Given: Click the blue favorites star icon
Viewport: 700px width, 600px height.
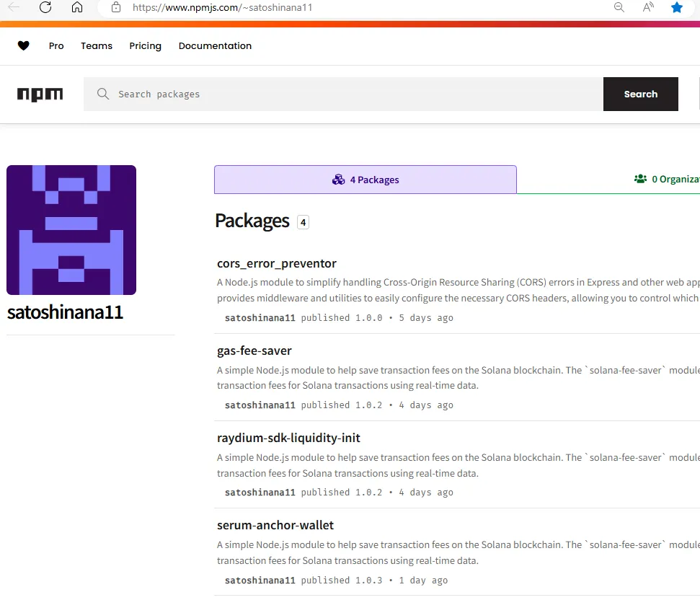Looking at the screenshot, I should [677, 7].
